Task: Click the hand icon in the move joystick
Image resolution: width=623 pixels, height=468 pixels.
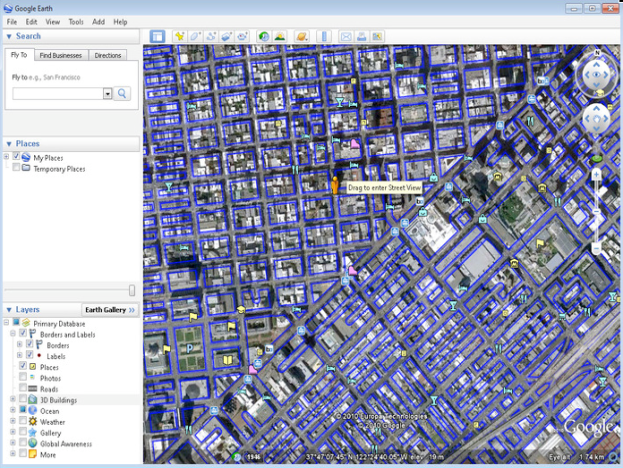Action: point(596,118)
